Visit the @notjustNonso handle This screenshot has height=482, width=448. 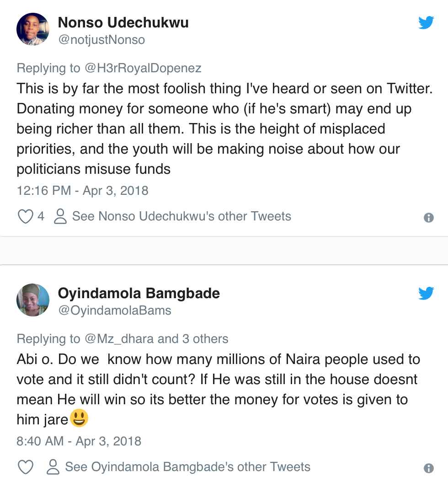(101, 40)
